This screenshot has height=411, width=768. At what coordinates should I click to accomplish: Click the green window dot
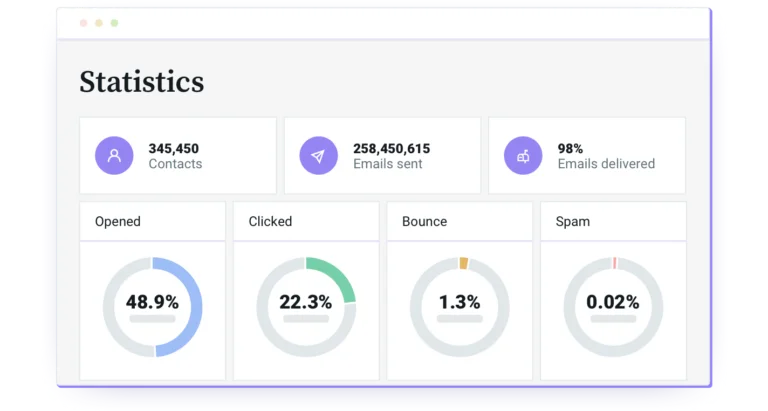(x=114, y=23)
